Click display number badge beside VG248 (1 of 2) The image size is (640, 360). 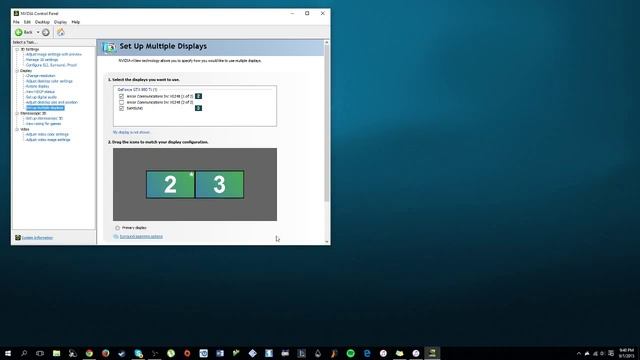coord(198,96)
